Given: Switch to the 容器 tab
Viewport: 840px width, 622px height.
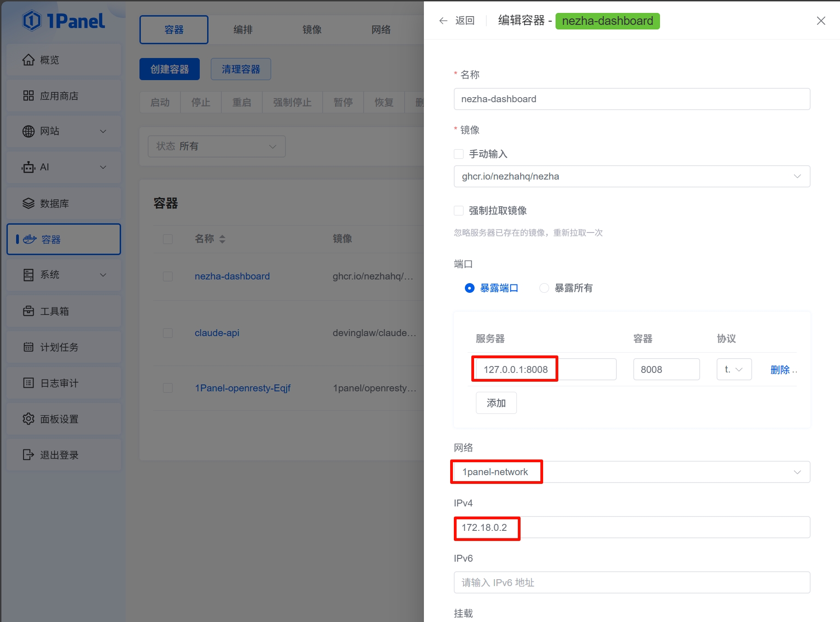Looking at the screenshot, I should [174, 29].
